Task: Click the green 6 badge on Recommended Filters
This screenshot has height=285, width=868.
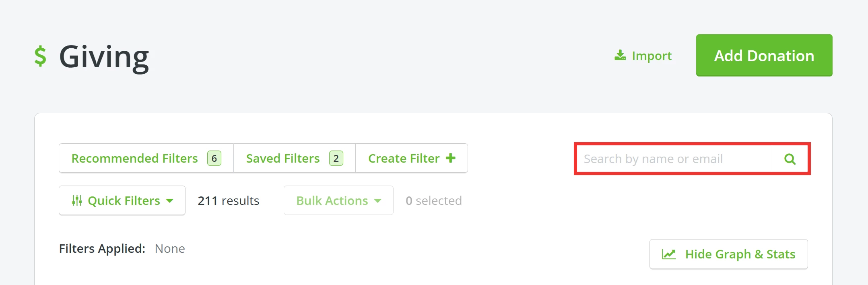Action: click(214, 158)
